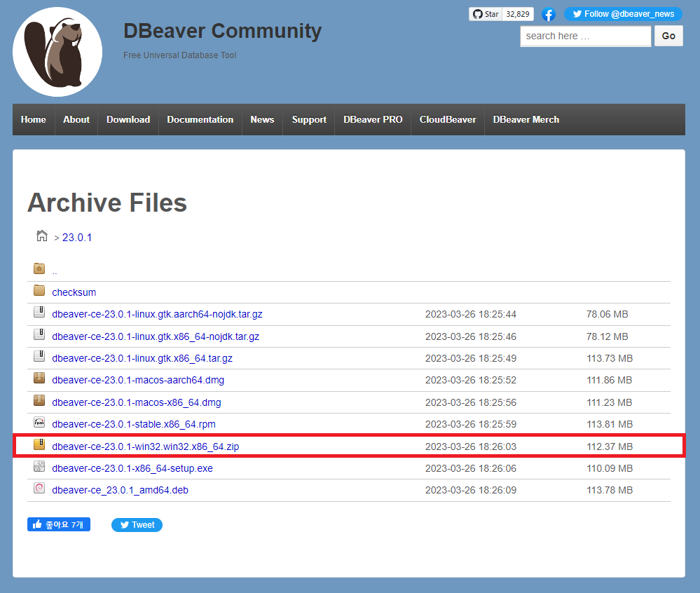Focus the search here input field
This screenshot has width=700, height=593.
(x=585, y=36)
